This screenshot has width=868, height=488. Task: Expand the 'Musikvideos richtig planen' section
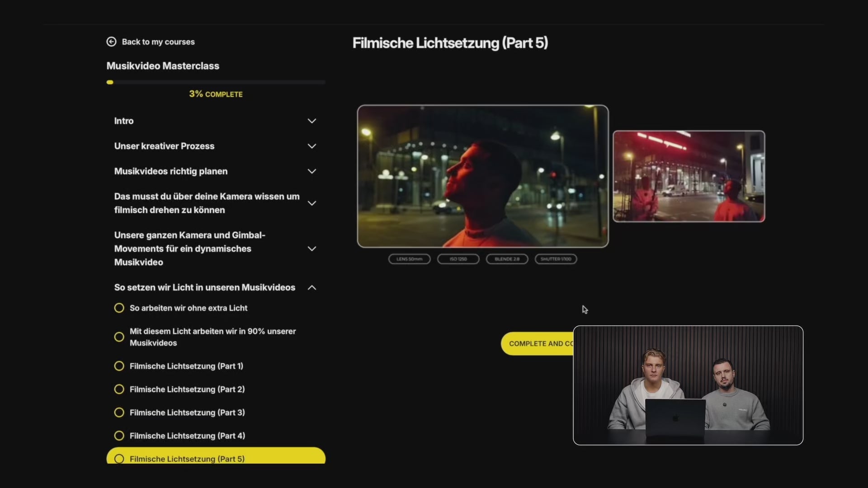pyautogui.click(x=312, y=171)
